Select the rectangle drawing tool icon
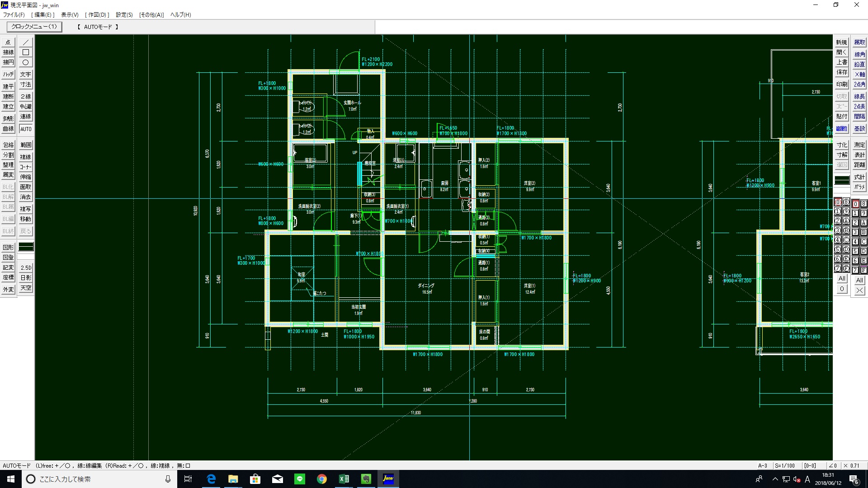Image resolution: width=868 pixels, height=488 pixels. coord(26,52)
